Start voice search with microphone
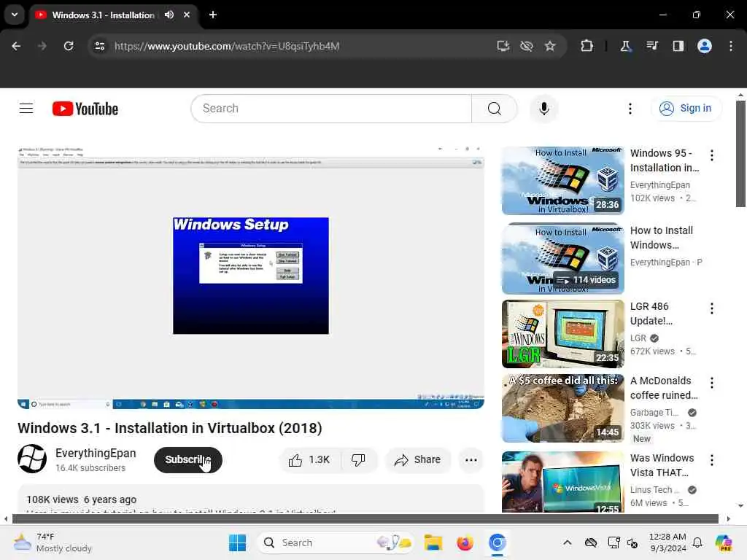The image size is (747, 560). (544, 109)
